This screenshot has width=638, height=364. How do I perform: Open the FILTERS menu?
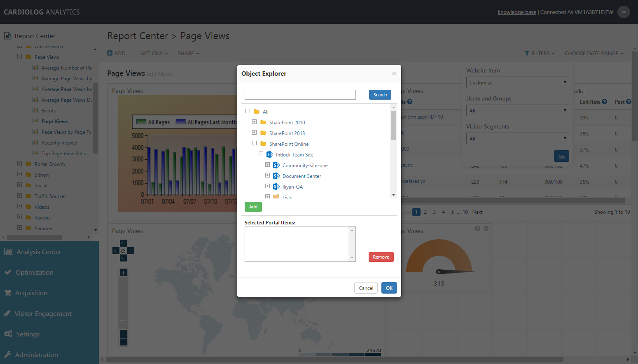tap(540, 53)
